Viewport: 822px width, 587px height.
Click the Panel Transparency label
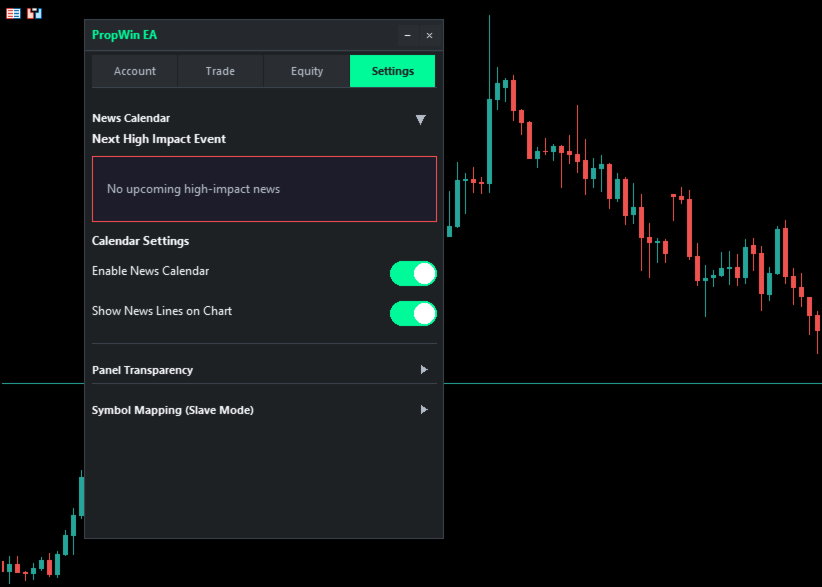142,370
